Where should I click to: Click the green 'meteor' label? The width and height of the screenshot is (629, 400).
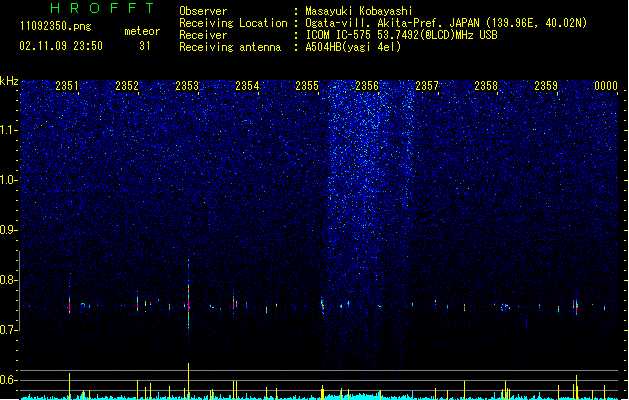pos(142,31)
